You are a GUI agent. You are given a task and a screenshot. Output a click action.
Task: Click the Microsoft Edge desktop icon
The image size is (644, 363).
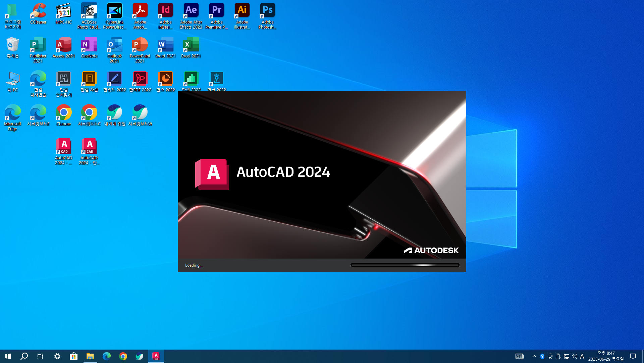[x=13, y=117]
